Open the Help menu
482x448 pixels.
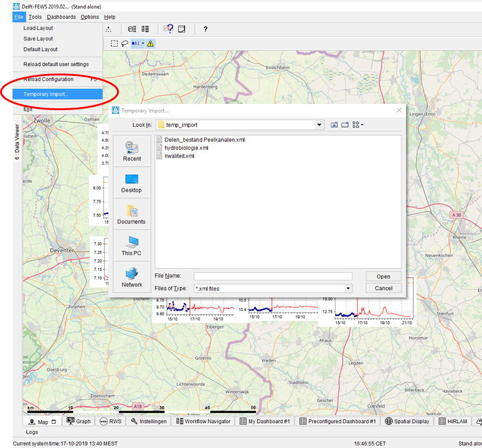110,17
